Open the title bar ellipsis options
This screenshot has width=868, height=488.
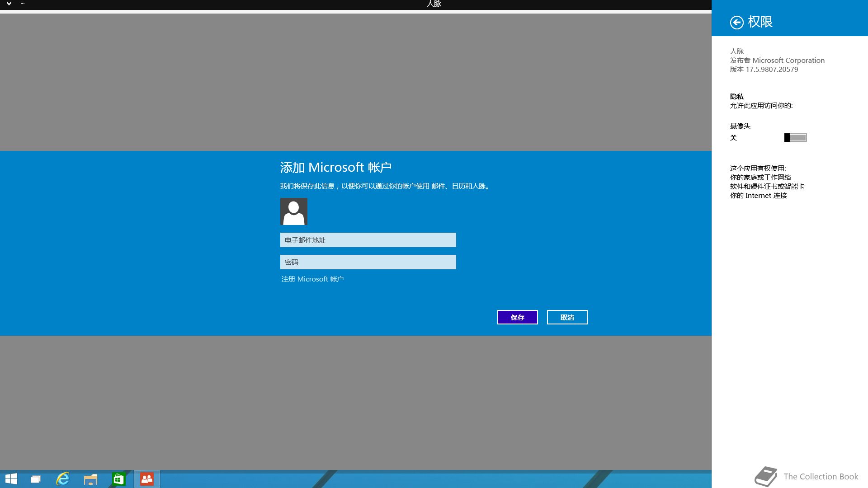[x=23, y=3]
